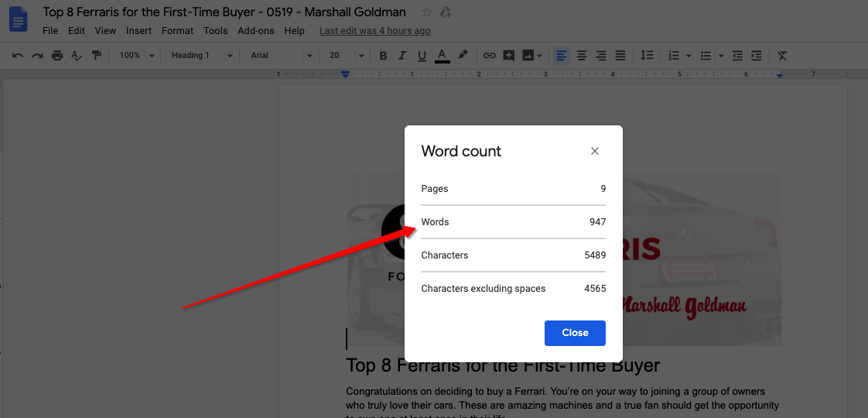Open the Add-ons menu
Viewport: 868px width, 418px height.
[256, 31]
